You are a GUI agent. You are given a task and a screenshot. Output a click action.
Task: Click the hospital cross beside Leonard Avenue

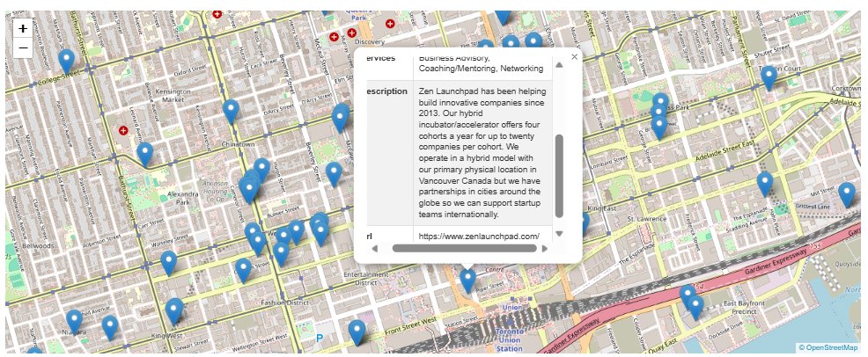click(x=123, y=130)
